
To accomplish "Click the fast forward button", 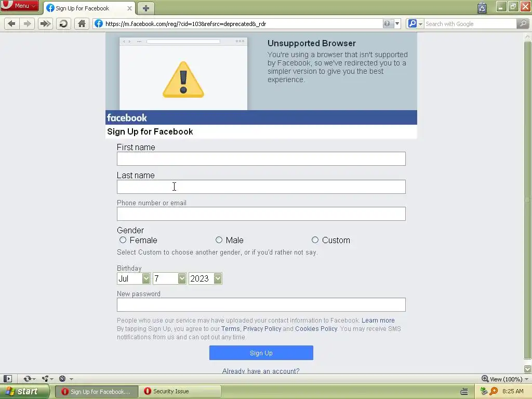I will (45, 24).
